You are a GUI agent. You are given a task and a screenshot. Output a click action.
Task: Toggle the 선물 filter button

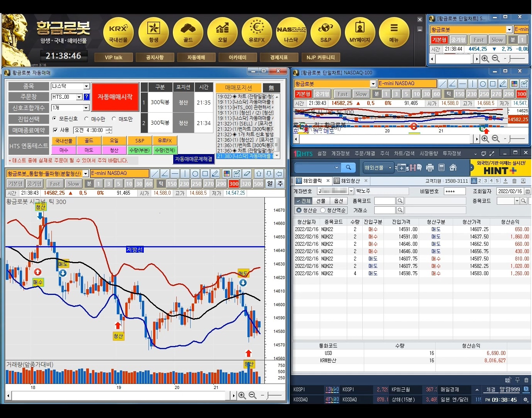point(321,201)
